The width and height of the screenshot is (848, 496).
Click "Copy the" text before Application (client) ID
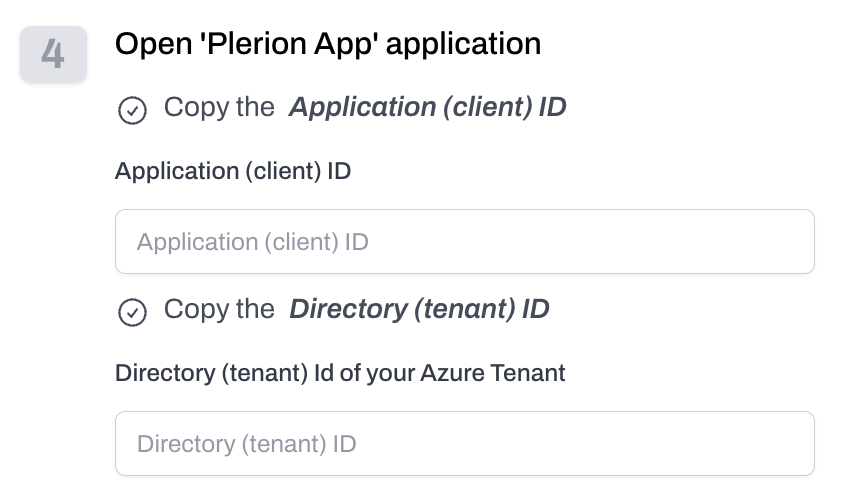coord(219,107)
